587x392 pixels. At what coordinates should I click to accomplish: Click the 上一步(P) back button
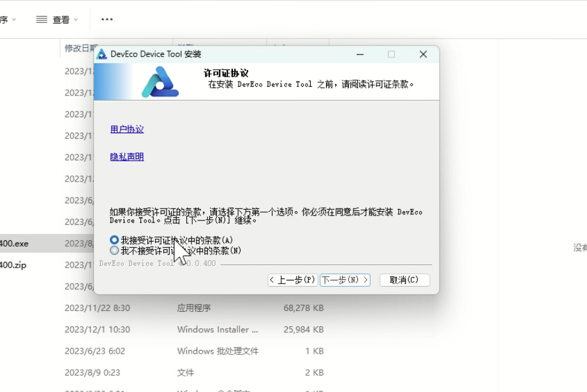[x=293, y=280]
